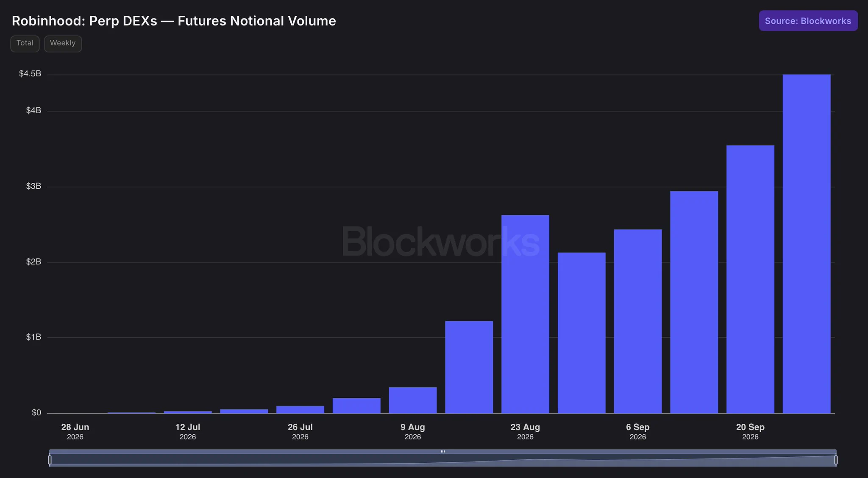The image size is (868, 478).
Task: Click the 9 Aug 2026 axis label
Action: pyautogui.click(x=413, y=432)
